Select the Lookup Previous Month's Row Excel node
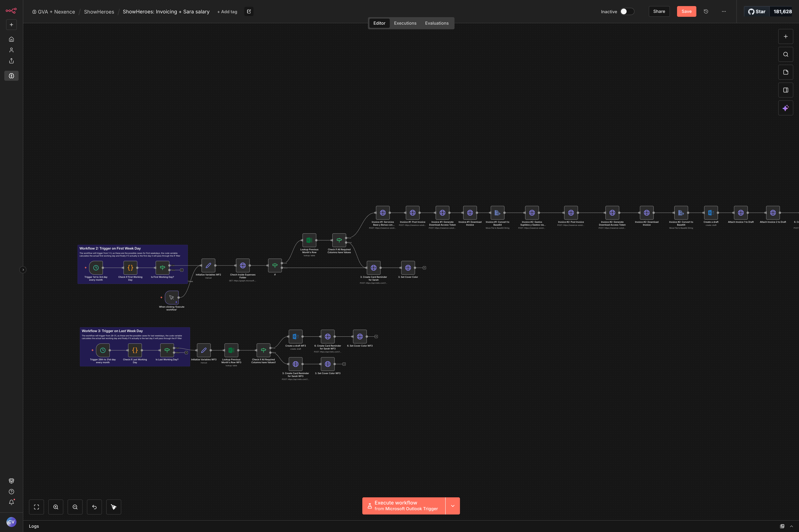Viewport: 799px width, 532px height. click(x=309, y=240)
